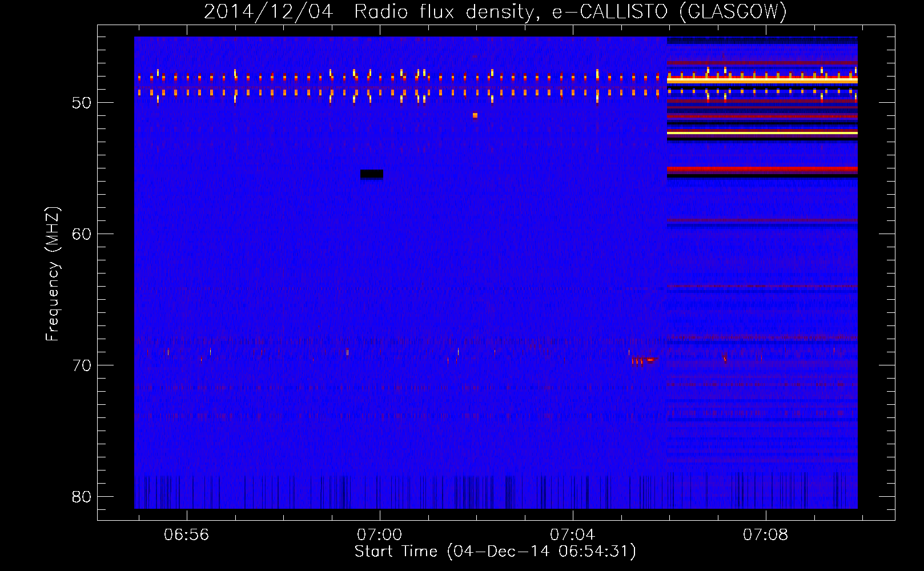
Task: Click the '60' frequency tick label
Action: (x=82, y=234)
